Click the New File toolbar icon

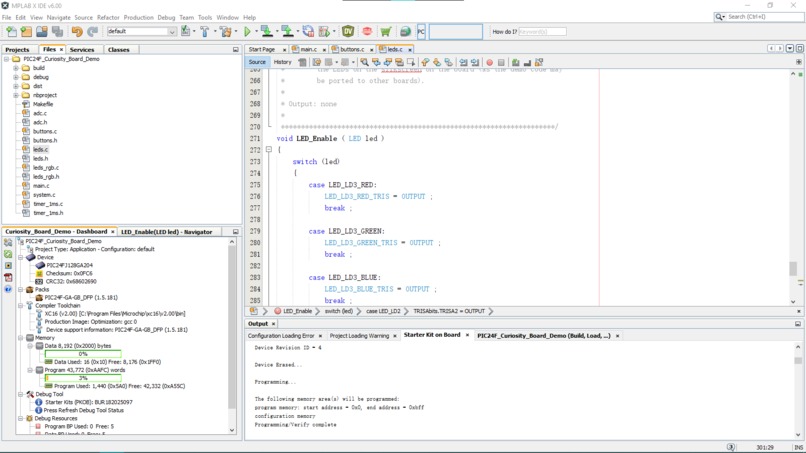pyautogui.click(x=11, y=32)
